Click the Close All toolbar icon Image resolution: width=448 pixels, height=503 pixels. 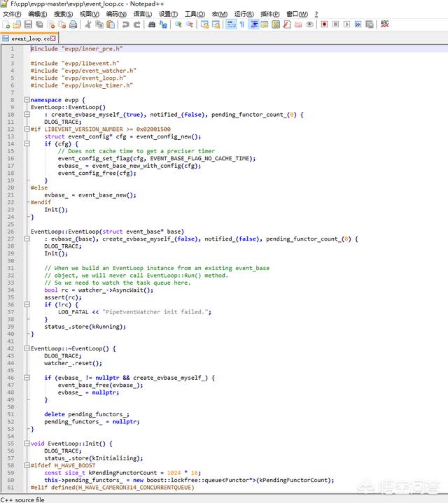coord(62,24)
